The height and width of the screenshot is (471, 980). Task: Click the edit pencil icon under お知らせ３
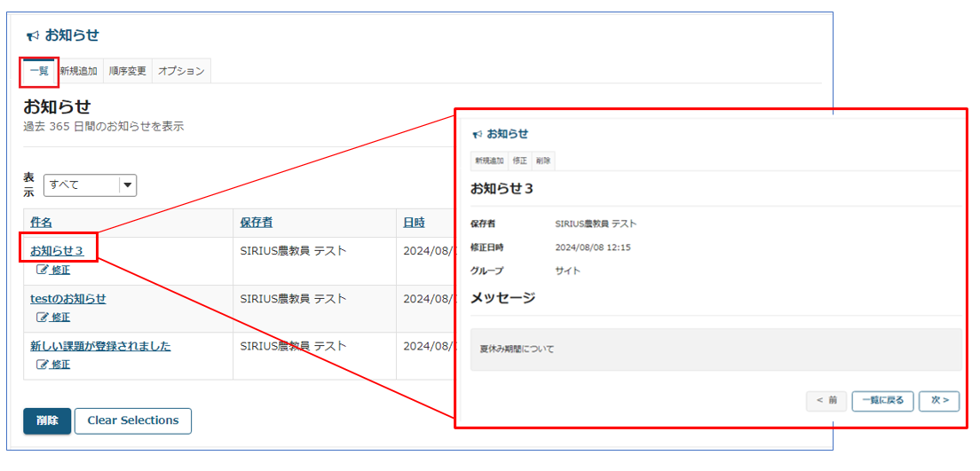tap(43, 270)
